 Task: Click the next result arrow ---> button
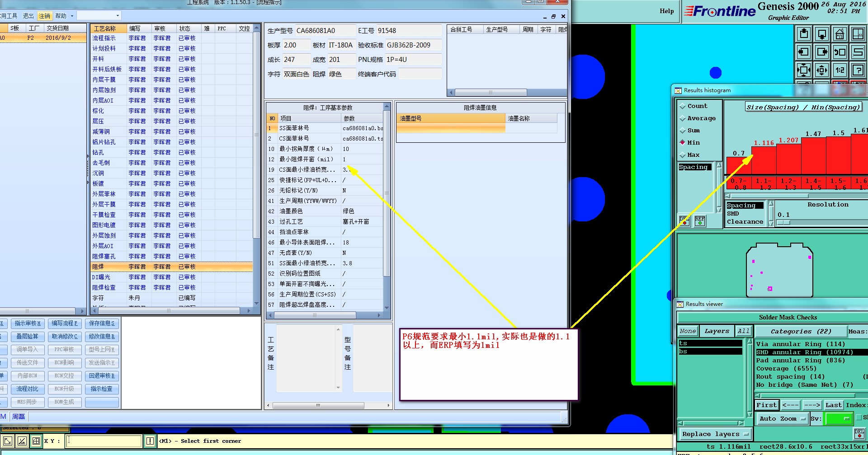coord(812,405)
